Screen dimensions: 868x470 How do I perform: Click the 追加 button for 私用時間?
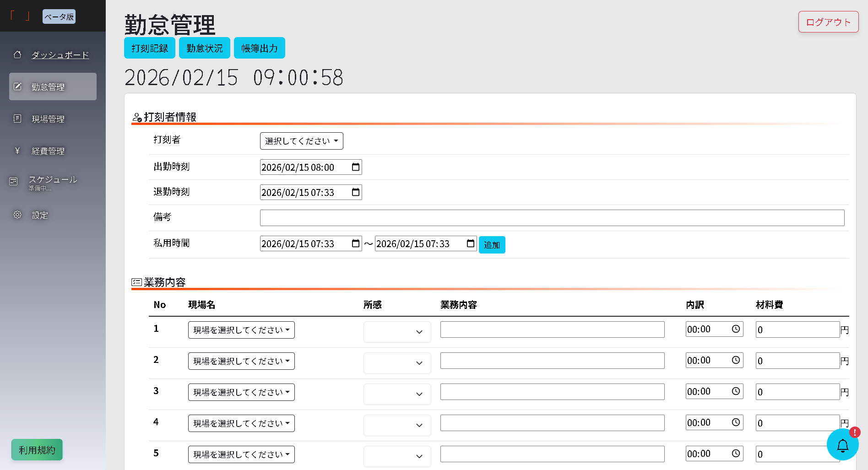492,245
